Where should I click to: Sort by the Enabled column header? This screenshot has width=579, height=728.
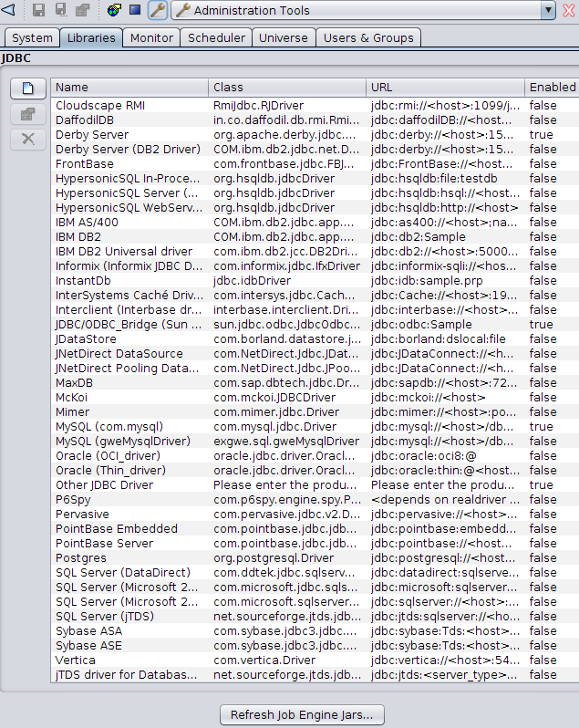point(552,88)
